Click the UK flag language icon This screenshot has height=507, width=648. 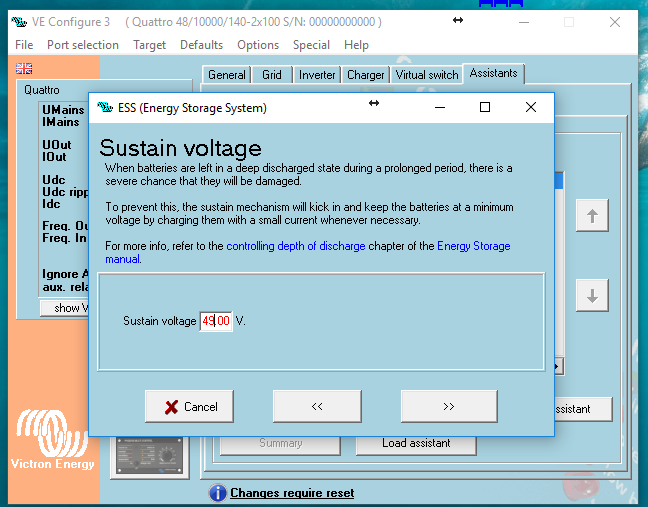[24, 68]
